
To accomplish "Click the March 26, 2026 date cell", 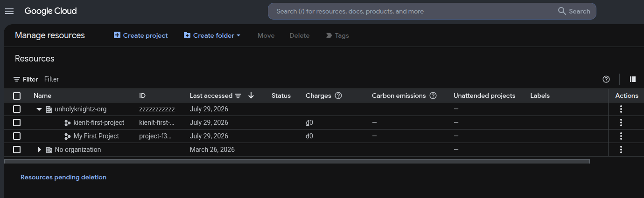I will click(212, 150).
